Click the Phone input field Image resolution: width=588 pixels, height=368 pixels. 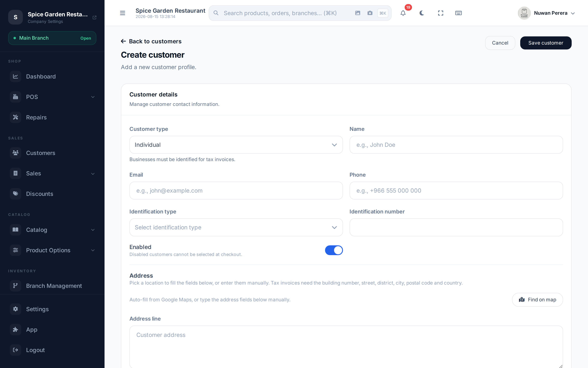click(456, 191)
